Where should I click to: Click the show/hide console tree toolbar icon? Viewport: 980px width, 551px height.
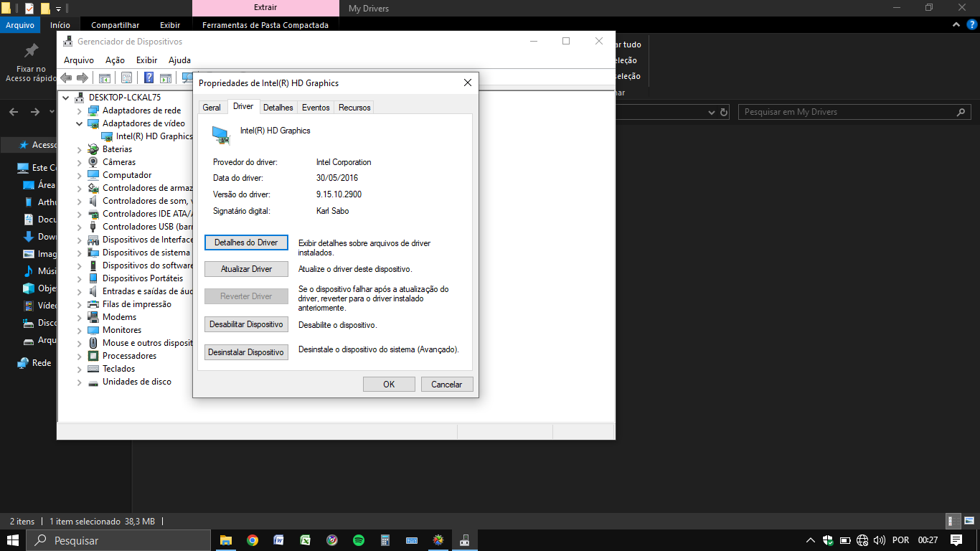point(104,77)
